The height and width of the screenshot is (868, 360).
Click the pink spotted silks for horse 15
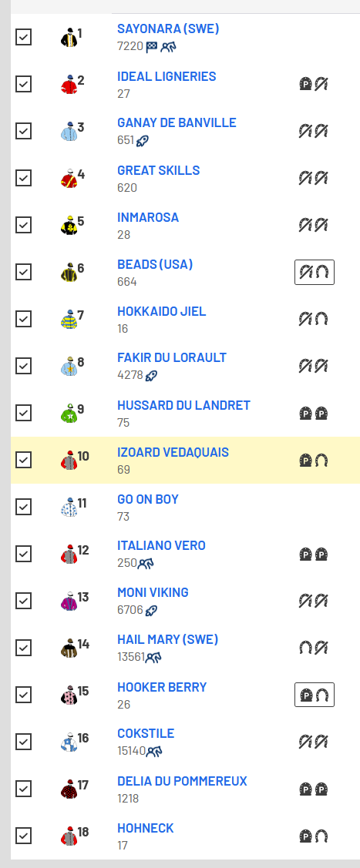click(69, 695)
